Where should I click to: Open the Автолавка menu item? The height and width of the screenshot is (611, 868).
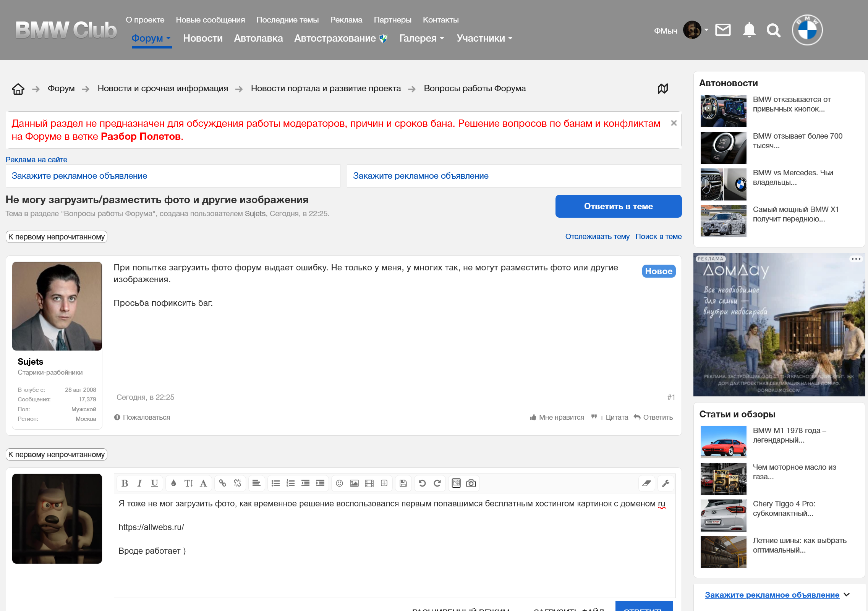[x=259, y=38]
